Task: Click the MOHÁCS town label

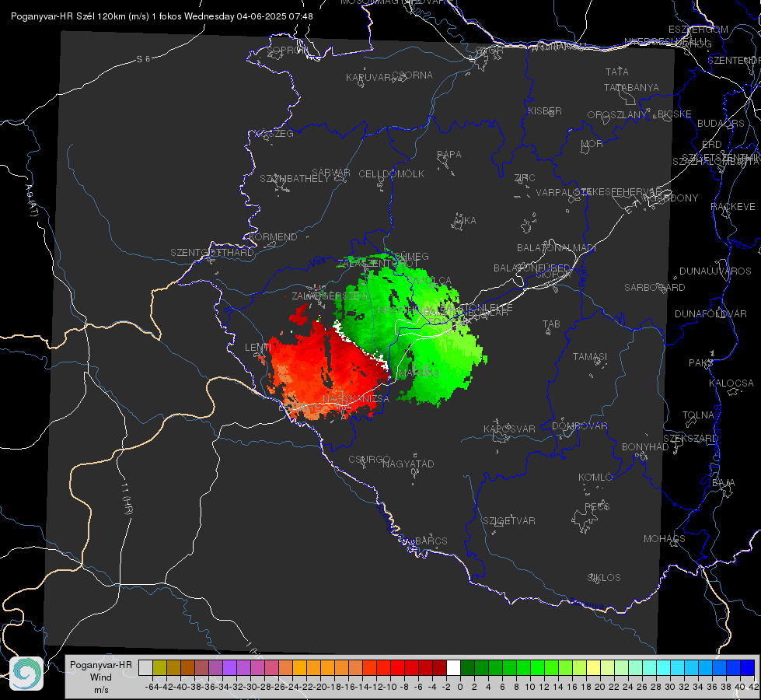Action: 664,539
